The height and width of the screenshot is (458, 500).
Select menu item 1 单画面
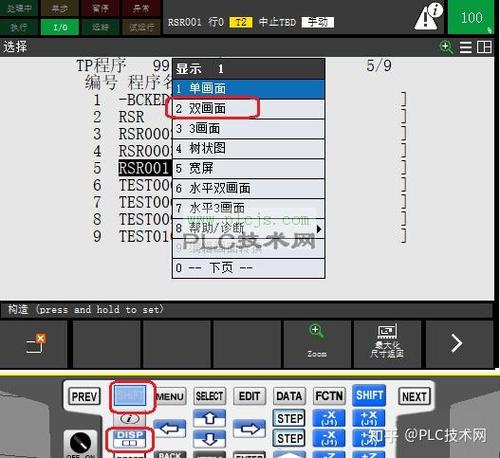tap(248, 89)
